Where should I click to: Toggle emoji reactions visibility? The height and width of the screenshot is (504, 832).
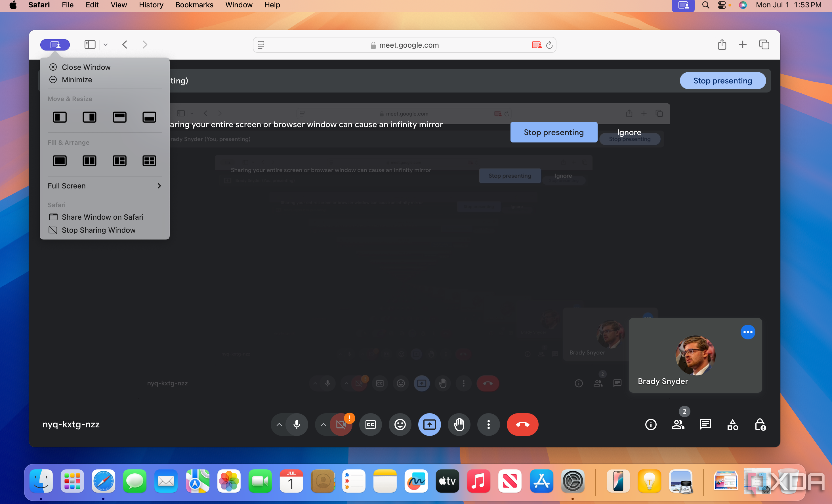(x=399, y=424)
